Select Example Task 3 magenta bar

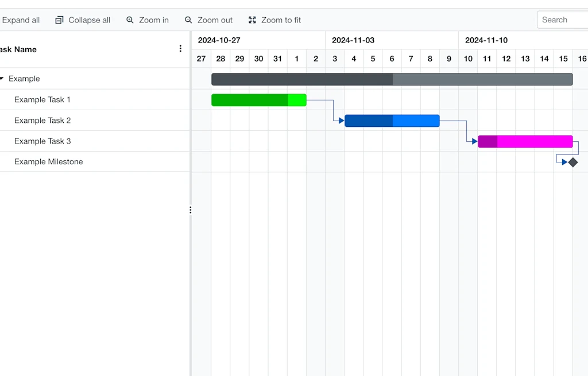[525, 141]
